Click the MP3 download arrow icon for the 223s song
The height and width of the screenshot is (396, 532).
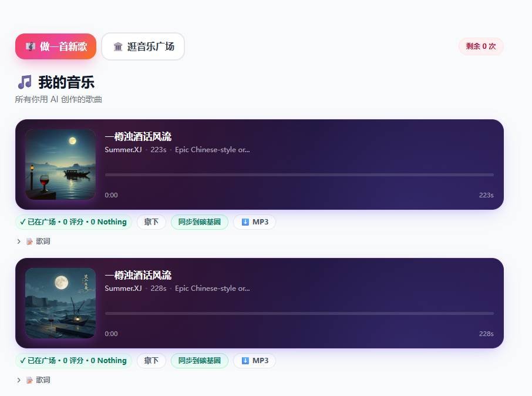pyautogui.click(x=245, y=222)
